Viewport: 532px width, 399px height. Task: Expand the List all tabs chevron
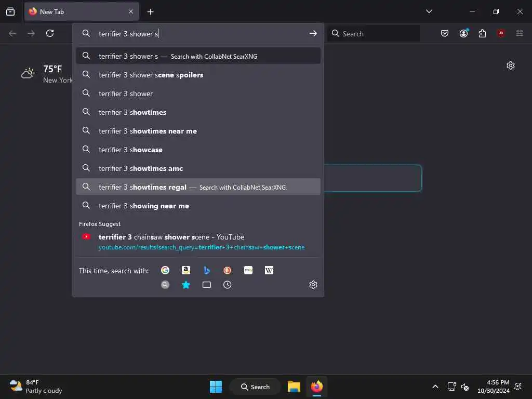point(429,11)
